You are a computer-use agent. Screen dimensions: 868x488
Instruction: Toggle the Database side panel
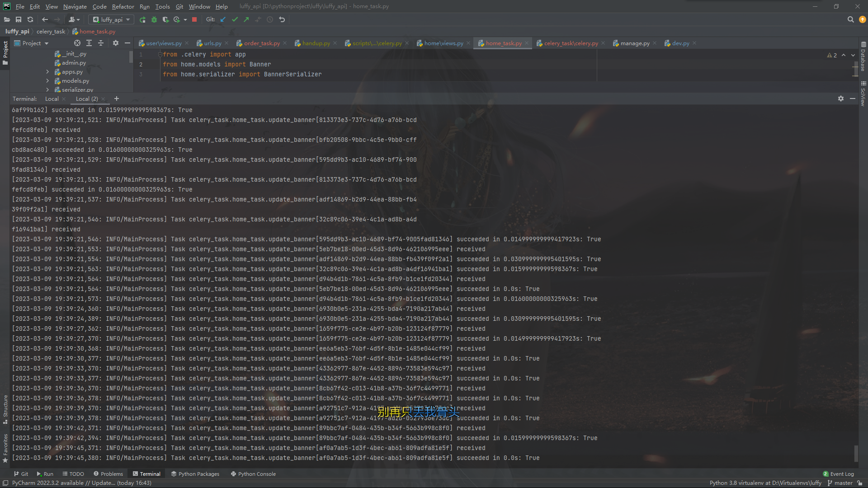pos(863,57)
